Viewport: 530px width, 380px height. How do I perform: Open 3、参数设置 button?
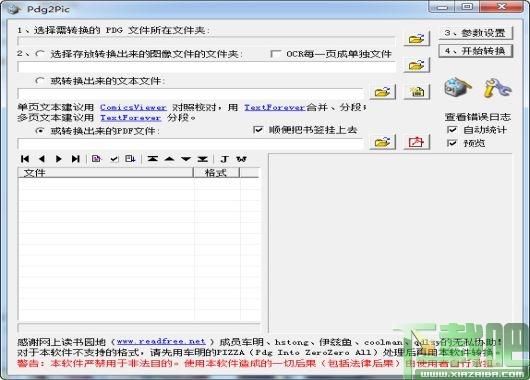tap(476, 33)
